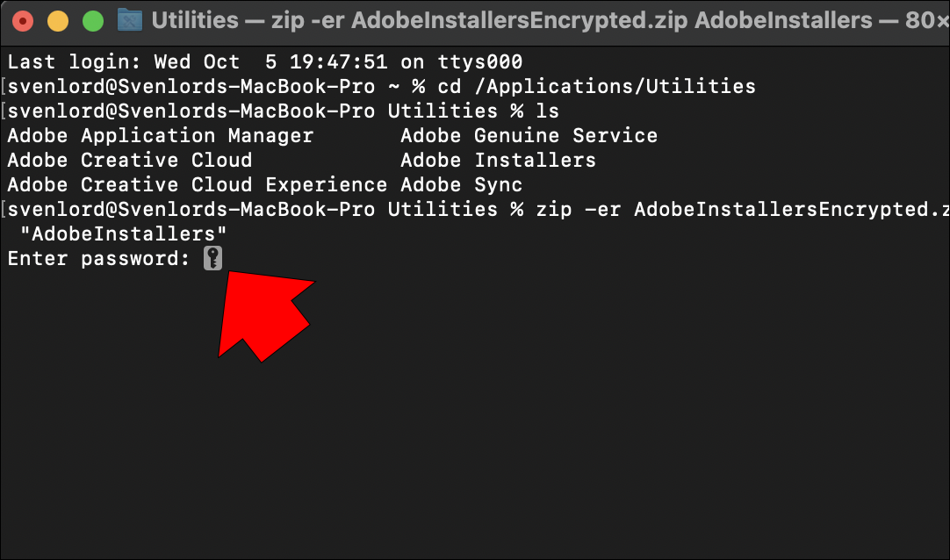Click "Adobe Creative Cloud Experience" entry
The image size is (950, 560).
pos(197,185)
